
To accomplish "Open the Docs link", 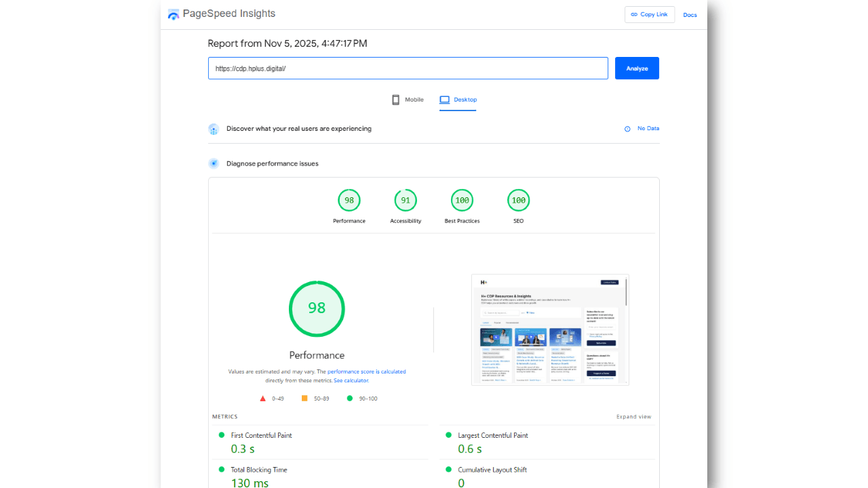I will tap(690, 15).
